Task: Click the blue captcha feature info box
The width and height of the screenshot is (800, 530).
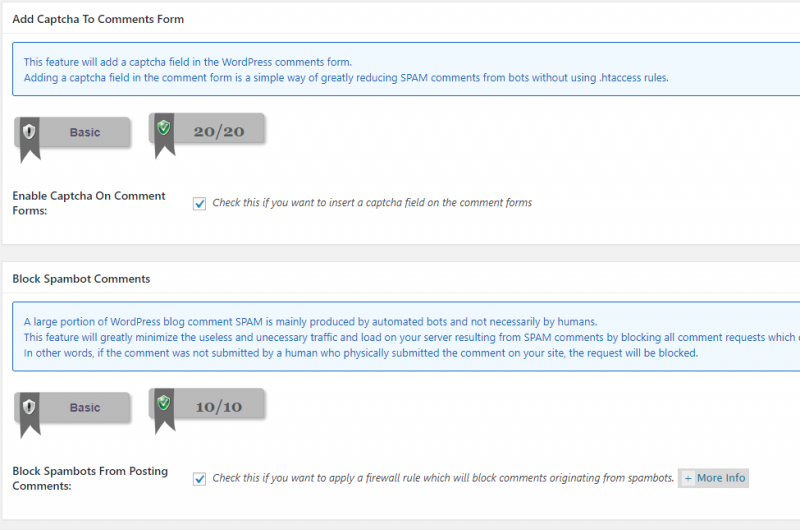Action: [400, 69]
